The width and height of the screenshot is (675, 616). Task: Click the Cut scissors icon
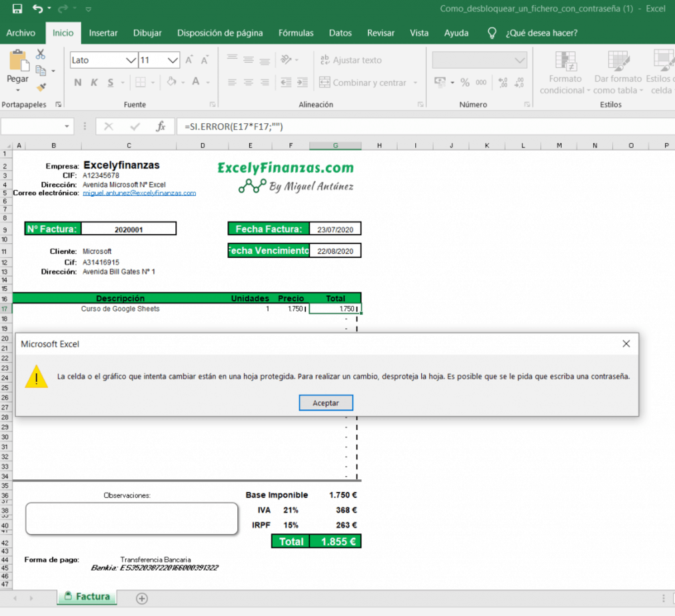(41, 54)
